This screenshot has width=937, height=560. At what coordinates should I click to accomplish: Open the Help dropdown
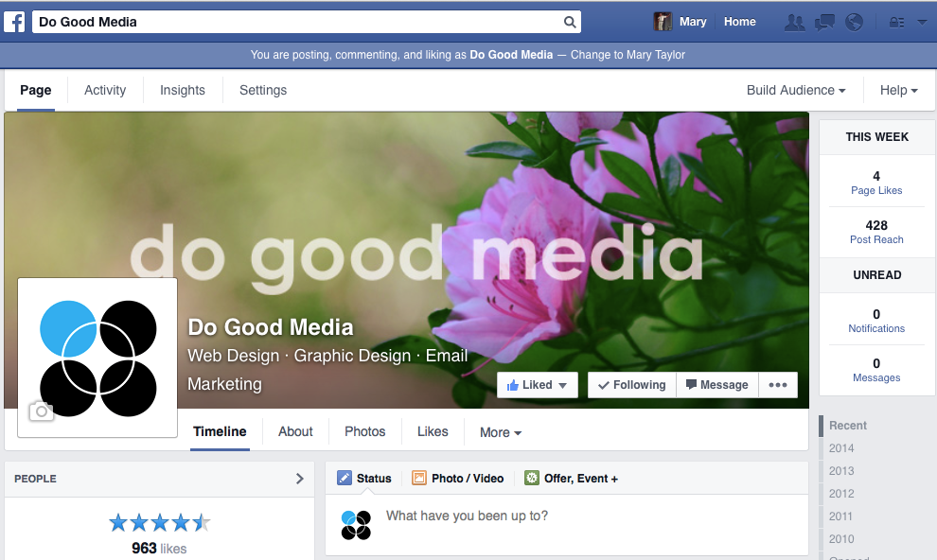pyautogui.click(x=898, y=90)
